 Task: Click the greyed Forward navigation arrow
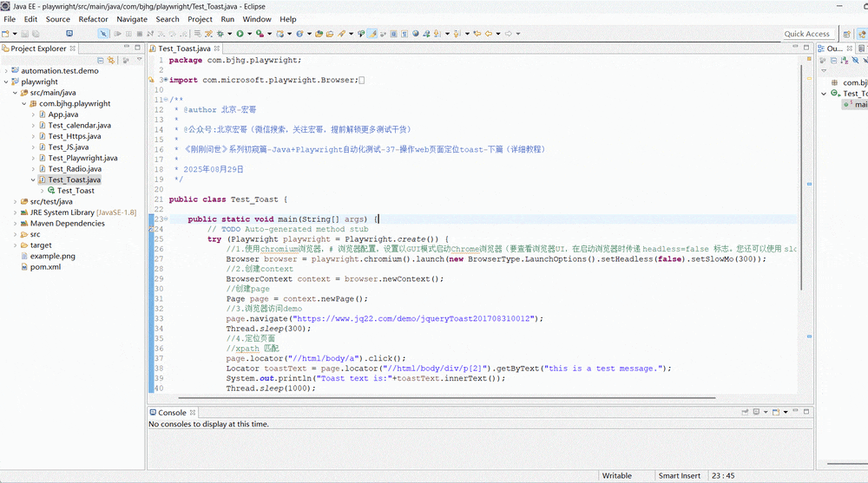point(508,34)
